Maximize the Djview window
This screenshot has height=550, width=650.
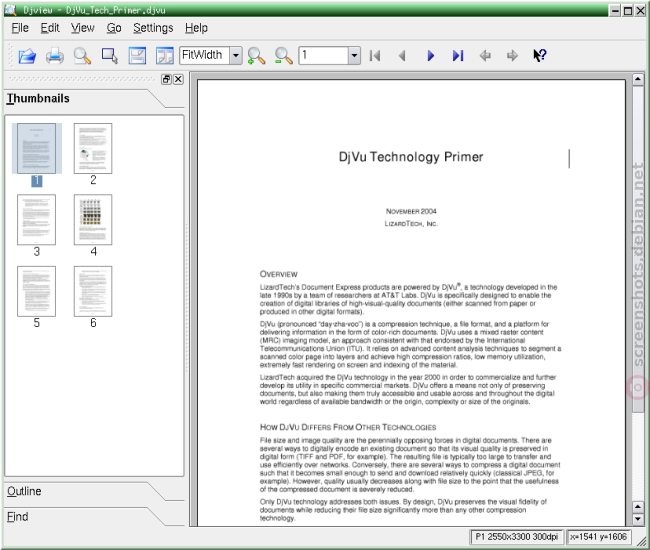point(628,10)
